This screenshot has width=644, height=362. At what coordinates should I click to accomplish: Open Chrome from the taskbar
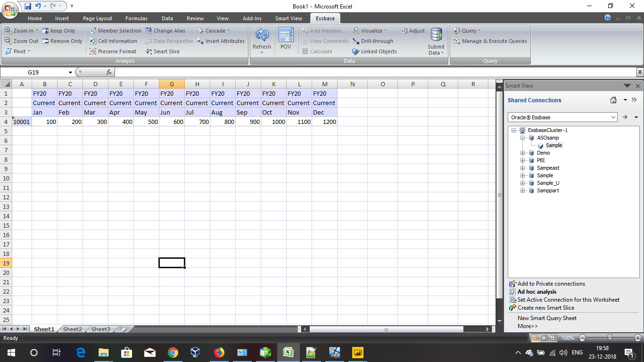tap(173, 353)
